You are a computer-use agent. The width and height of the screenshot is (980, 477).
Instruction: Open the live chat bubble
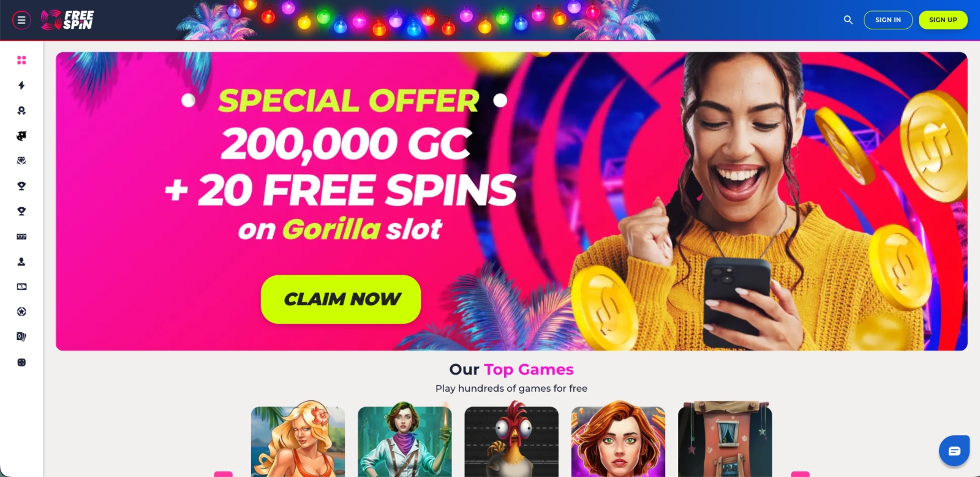[954, 451]
